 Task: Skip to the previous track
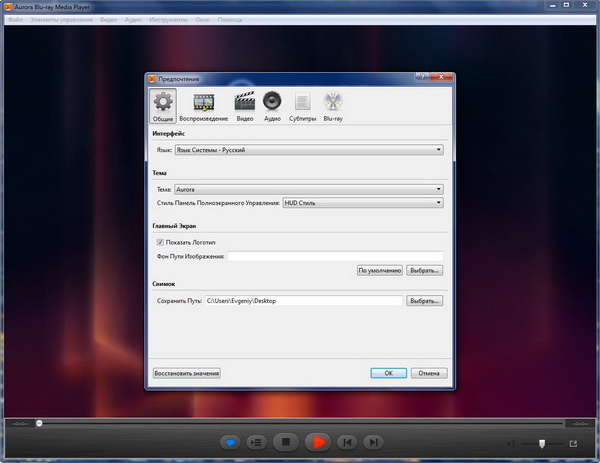point(346,441)
